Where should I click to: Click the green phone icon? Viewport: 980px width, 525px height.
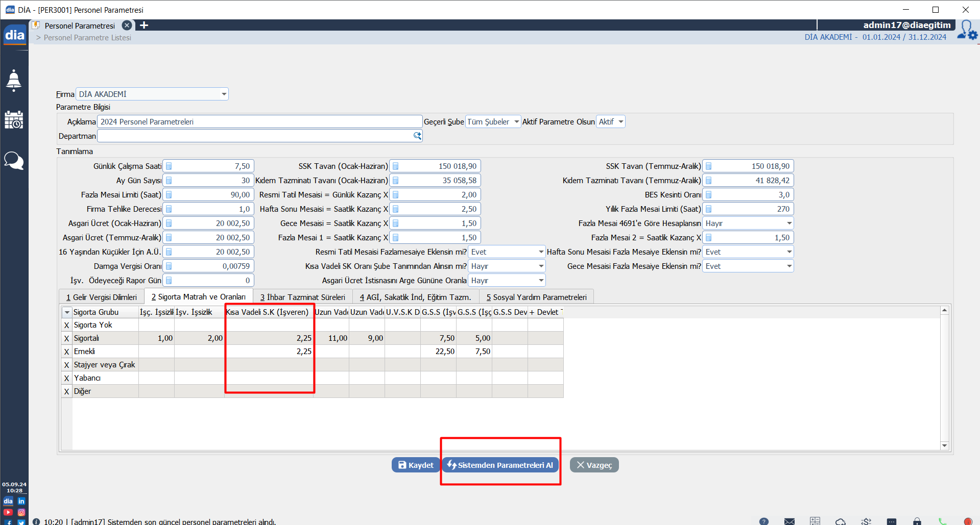pos(943,521)
